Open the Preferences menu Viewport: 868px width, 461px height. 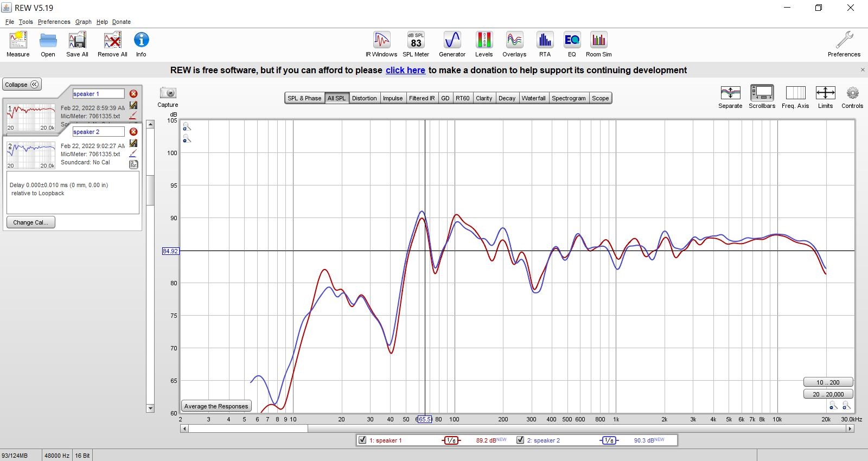[x=54, y=22]
